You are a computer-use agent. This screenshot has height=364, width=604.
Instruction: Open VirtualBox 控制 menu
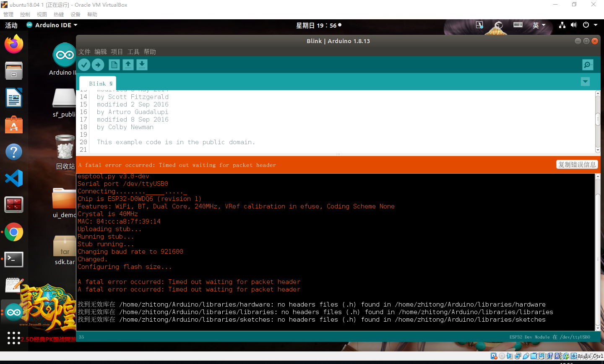(25, 14)
